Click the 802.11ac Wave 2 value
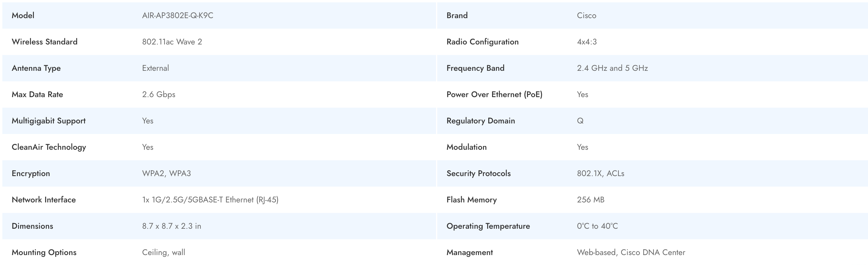 click(x=172, y=42)
